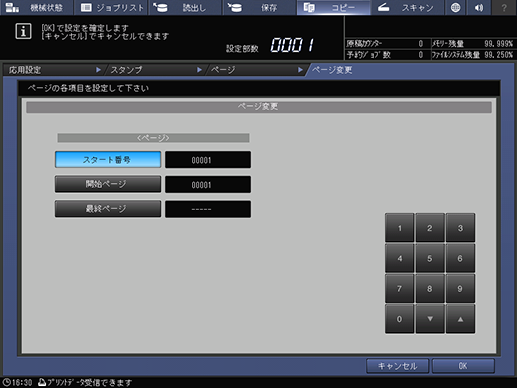Select the スタート番号 button

(x=108, y=160)
